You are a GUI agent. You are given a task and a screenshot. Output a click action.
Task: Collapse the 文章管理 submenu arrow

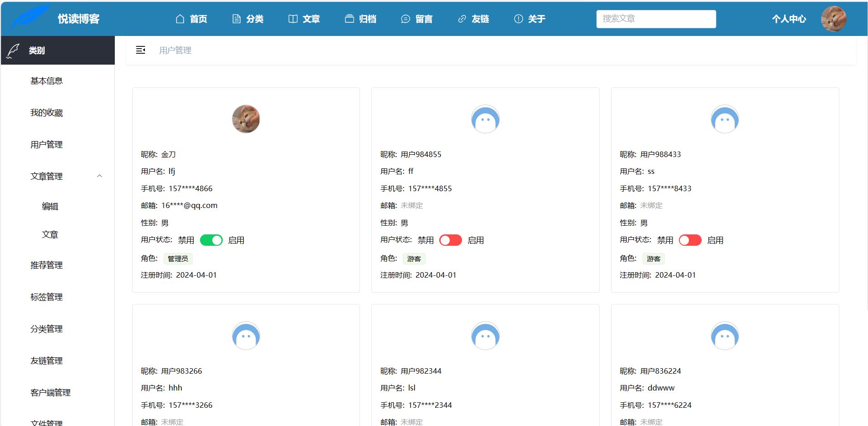click(x=99, y=176)
